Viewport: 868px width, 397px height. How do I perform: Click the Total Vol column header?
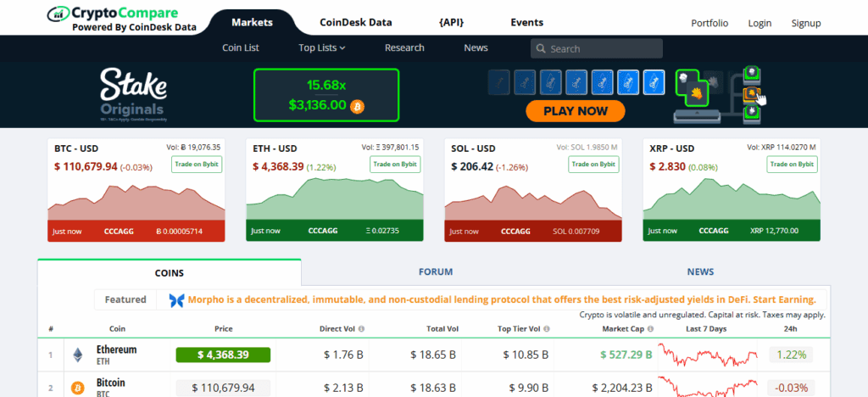click(442, 329)
